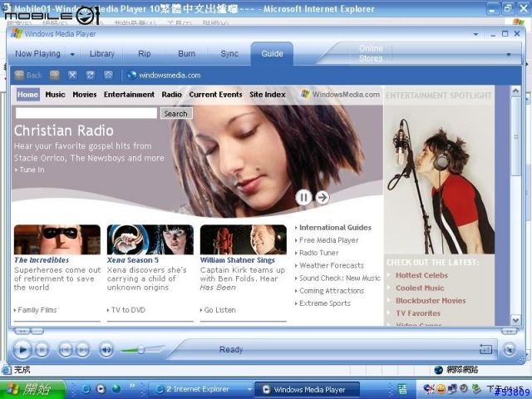This screenshot has height=399, width=532.
Task: Click the page scrollbar down arrow
Action: (x=515, y=319)
